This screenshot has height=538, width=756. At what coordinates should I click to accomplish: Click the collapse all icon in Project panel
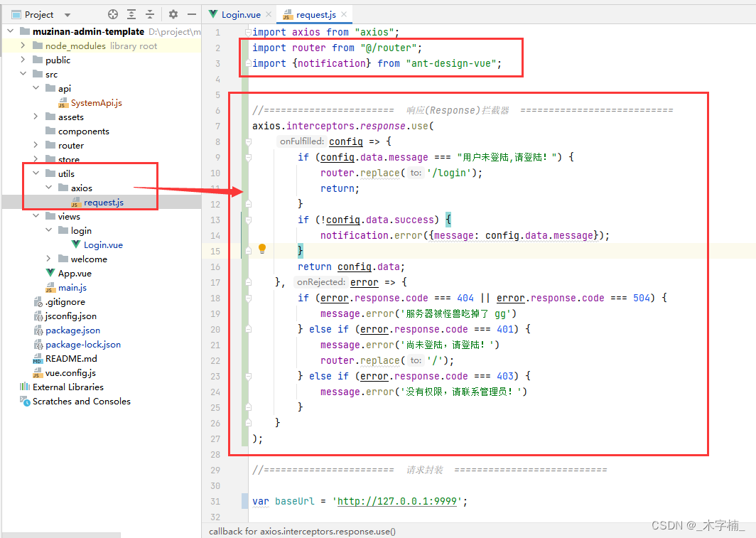pyautogui.click(x=150, y=14)
